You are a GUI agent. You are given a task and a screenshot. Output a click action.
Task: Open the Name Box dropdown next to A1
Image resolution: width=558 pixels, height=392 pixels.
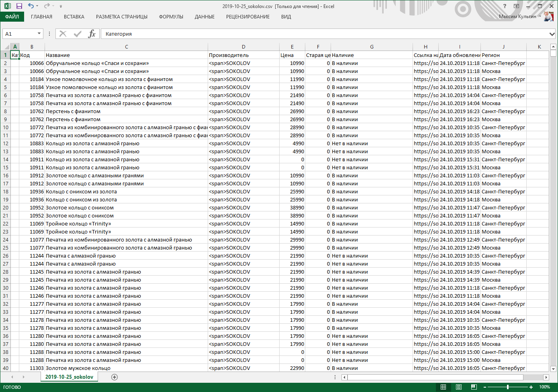39,34
